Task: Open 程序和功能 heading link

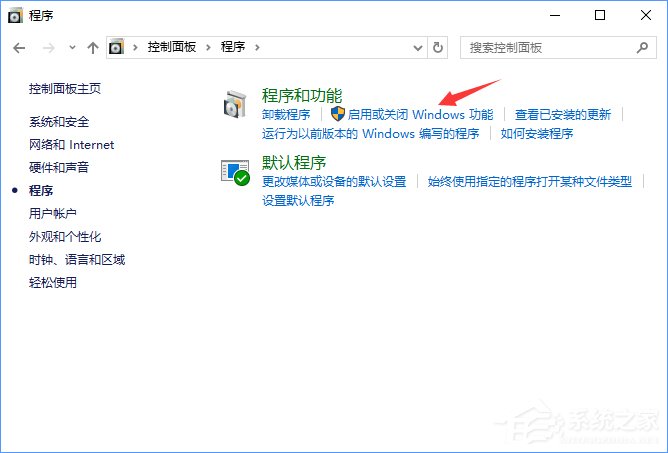Action: click(x=302, y=96)
